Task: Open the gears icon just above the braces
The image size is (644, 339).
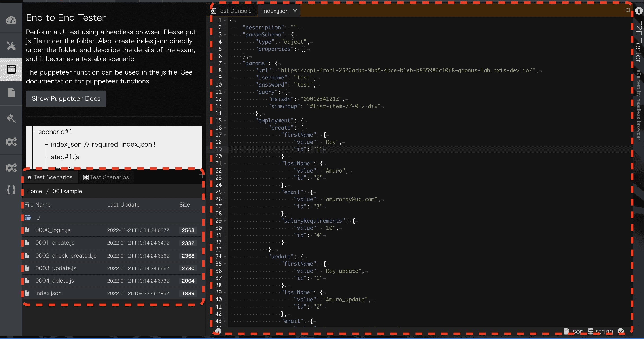Action: (11, 167)
